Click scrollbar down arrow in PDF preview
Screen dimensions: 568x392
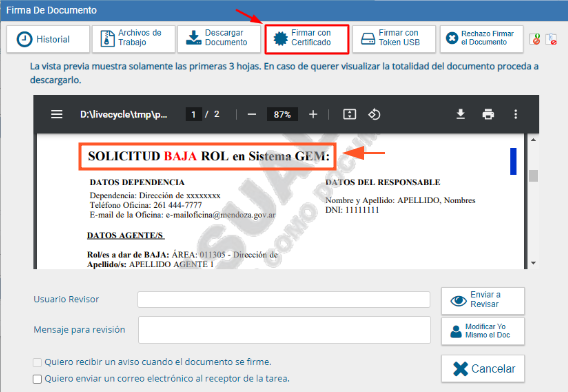click(533, 263)
